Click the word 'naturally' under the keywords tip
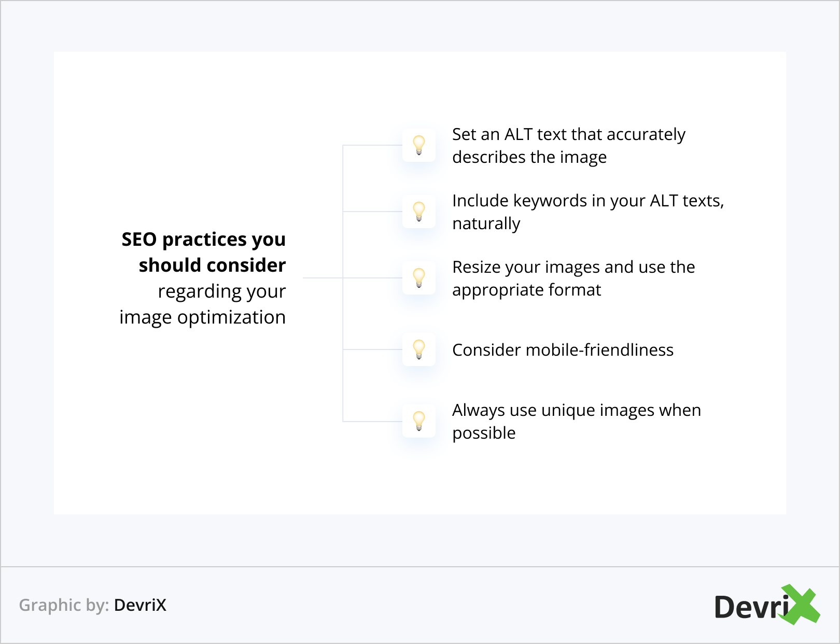This screenshot has width=840, height=644. click(486, 223)
